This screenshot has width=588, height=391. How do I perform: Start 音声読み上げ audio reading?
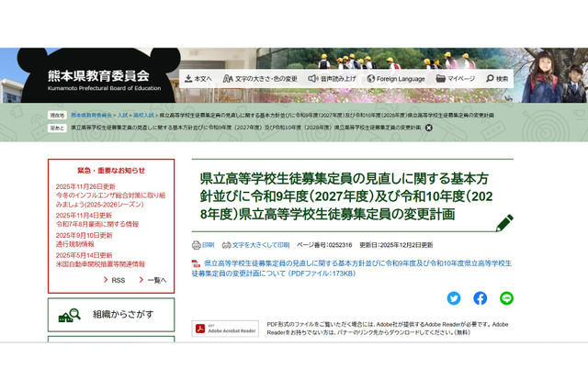(x=332, y=79)
